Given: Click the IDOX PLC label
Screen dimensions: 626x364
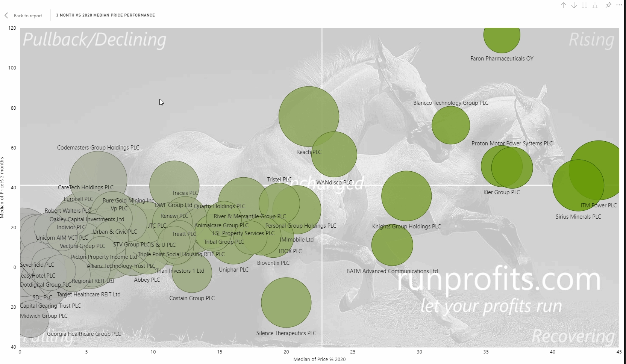Looking at the screenshot, I should coord(290,251).
